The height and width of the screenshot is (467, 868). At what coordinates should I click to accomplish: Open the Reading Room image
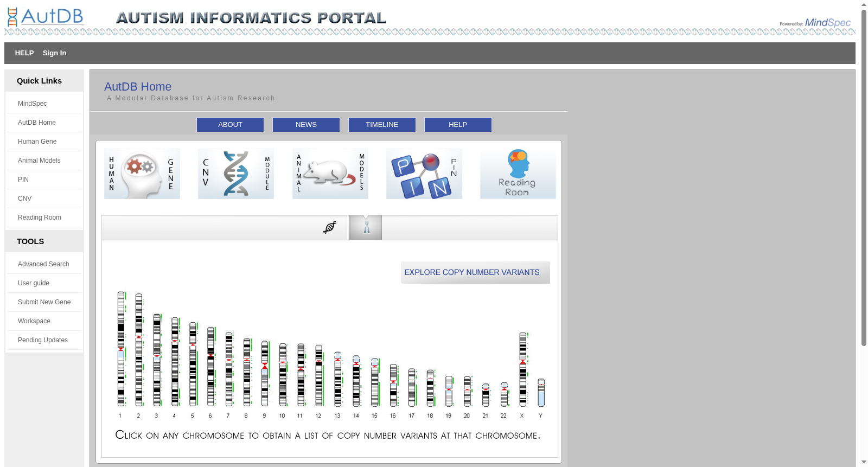pos(518,174)
